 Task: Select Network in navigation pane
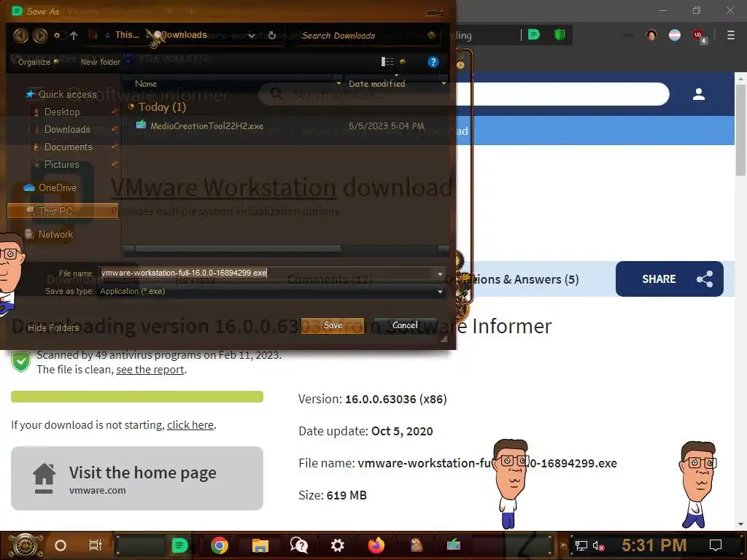(55, 234)
